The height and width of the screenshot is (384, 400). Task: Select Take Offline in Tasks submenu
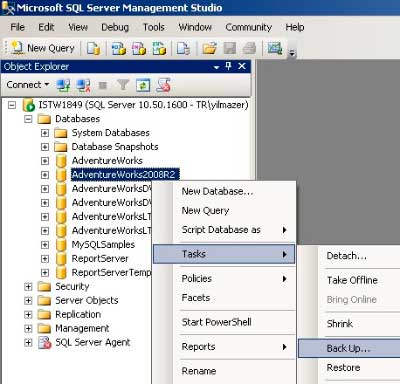pyautogui.click(x=352, y=280)
